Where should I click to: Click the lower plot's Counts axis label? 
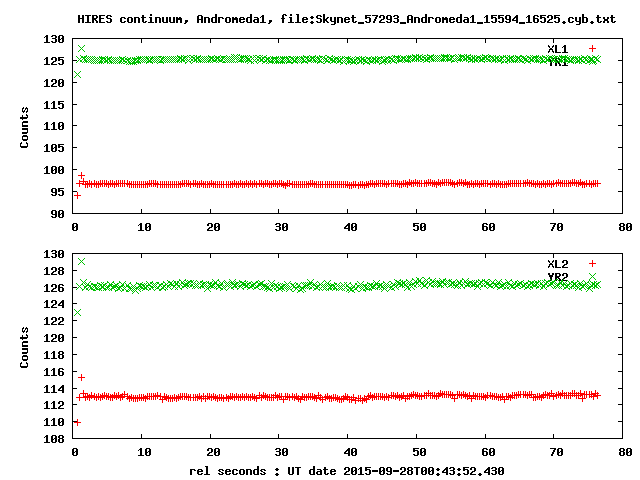(24, 347)
